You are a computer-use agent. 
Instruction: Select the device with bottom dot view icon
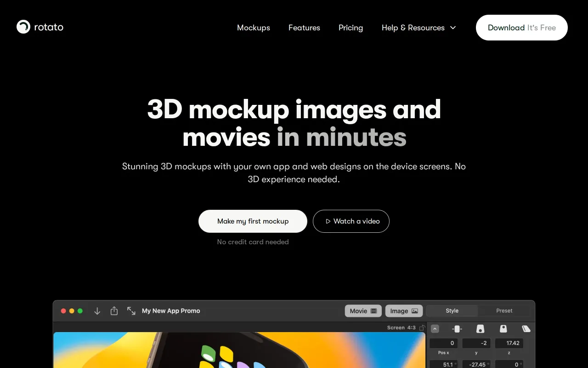click(x=480, y=329)
